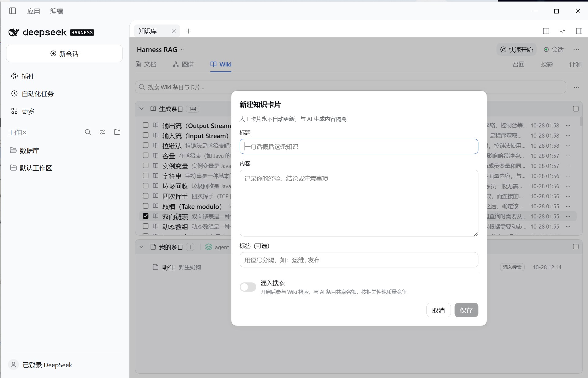
Task: Open the 应用 menu
Action: (x=34, y=11)
